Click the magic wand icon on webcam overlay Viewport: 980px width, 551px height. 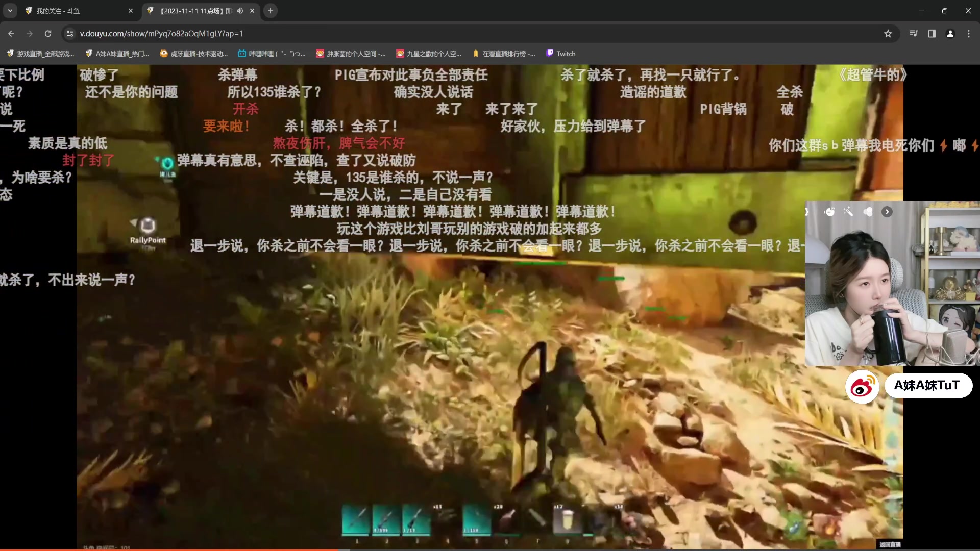[x=848, y=212]
